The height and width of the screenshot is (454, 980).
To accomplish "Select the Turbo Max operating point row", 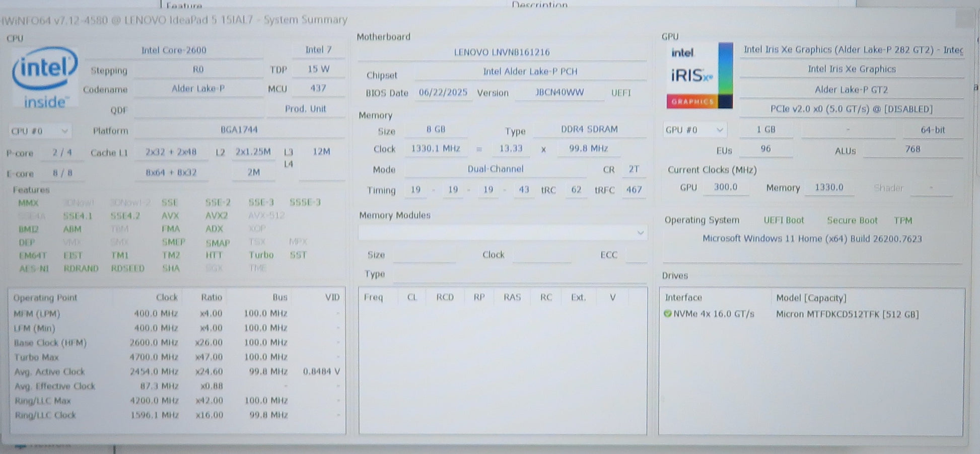I will (x=36, y=357).
